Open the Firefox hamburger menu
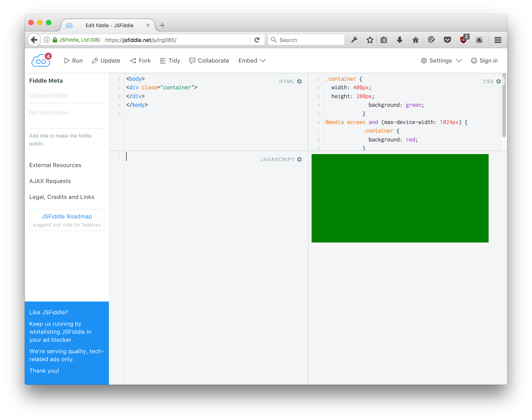 (x=497, y=40)
